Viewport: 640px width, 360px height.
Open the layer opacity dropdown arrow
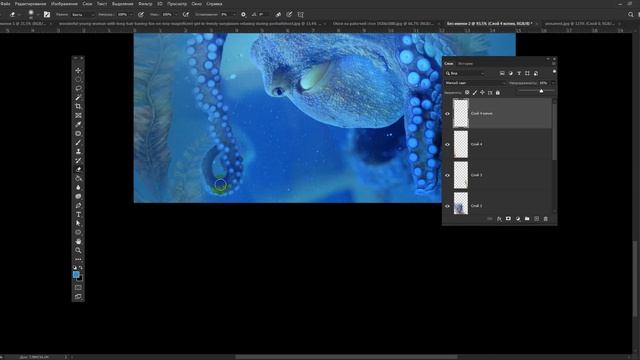553,83
